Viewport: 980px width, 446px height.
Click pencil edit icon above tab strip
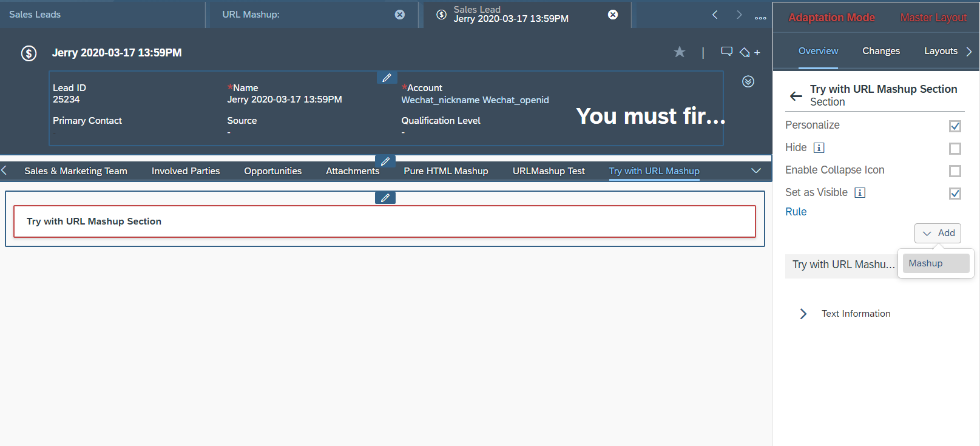(385, 161)
